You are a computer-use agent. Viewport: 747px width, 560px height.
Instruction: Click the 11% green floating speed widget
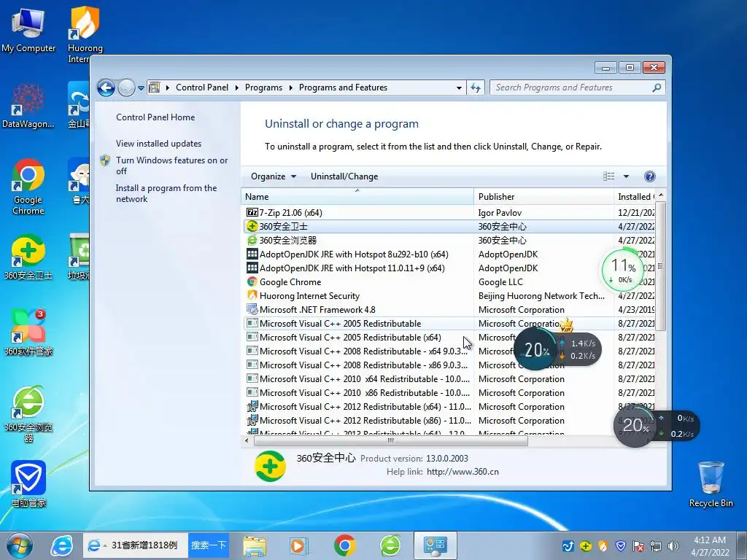623,269
